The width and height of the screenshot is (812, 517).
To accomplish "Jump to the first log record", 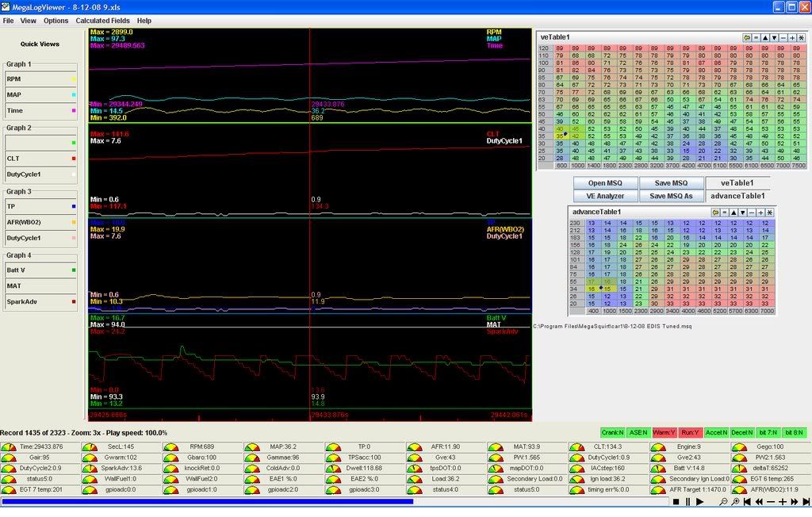I will click(x=747, y=502).
